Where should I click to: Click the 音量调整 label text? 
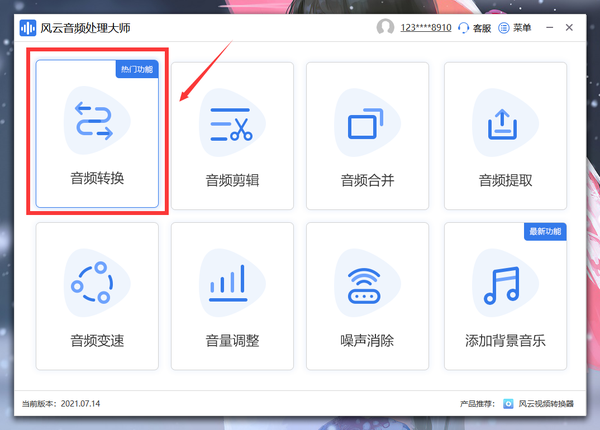[x=232, y=340]
